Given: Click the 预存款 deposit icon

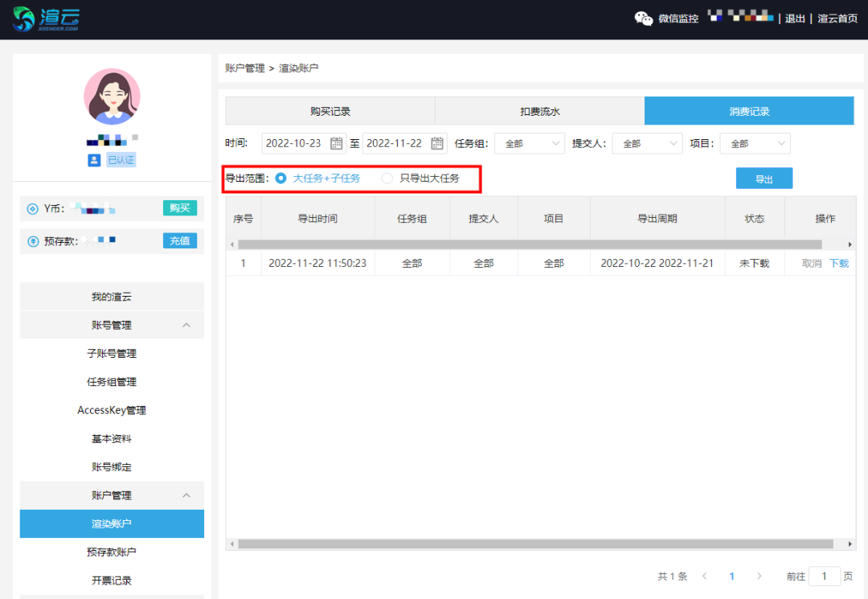Looking at the screenshot, I should [x=33, y=241].
